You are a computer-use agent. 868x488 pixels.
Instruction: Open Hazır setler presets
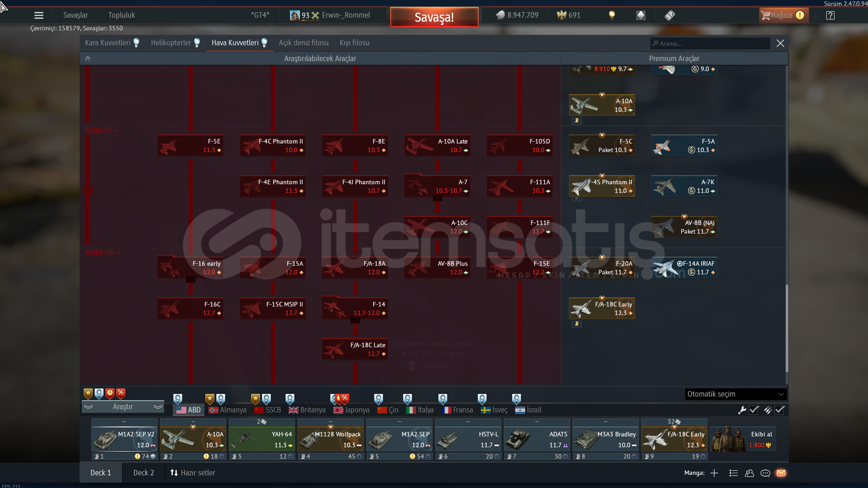[x=193, y=473]
